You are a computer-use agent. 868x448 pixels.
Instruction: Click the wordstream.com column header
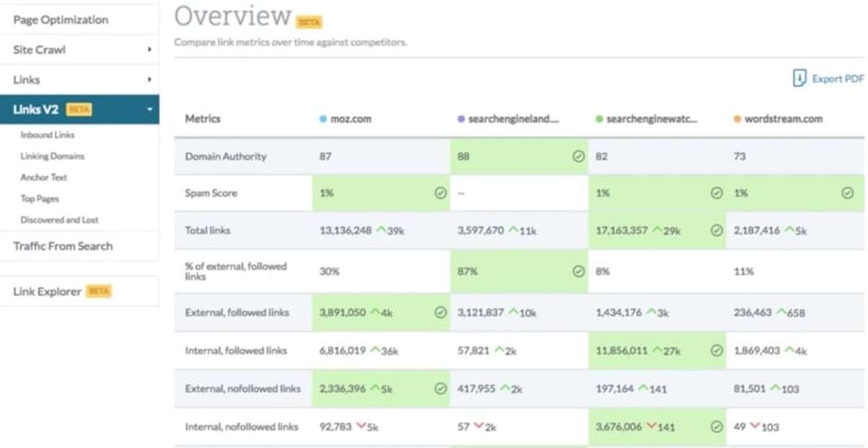pyautogui.click(x=783, y=119)
